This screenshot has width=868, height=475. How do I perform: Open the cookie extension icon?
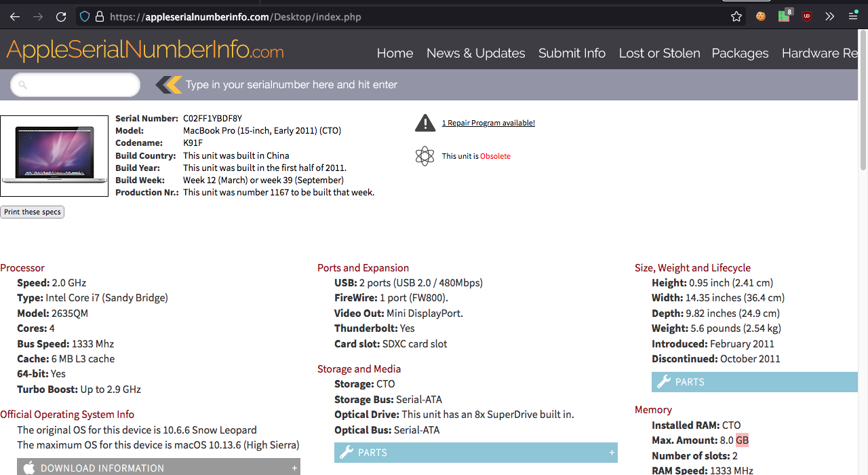click(761, 16)
